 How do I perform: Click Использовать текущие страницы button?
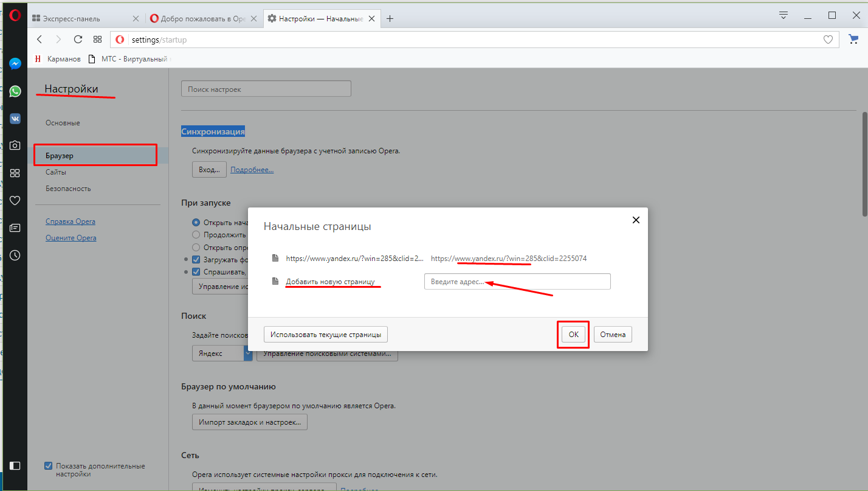point(326,334)
